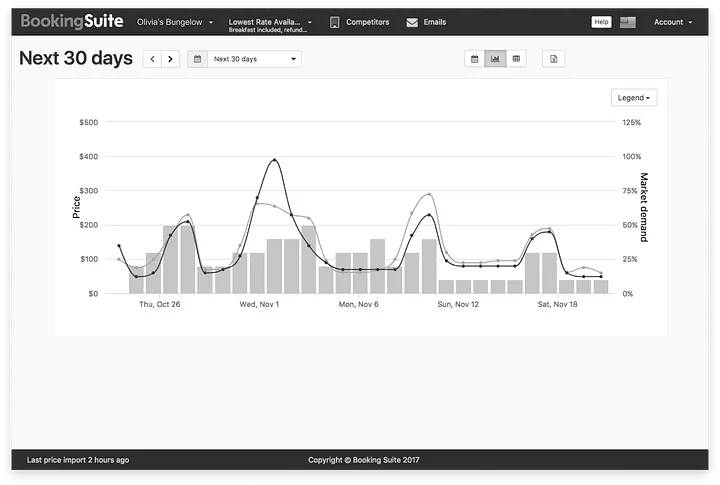The height and width of the screenshot is (485, 720).
Task: Click the BookingSuite logo
Action: (75, 21)
